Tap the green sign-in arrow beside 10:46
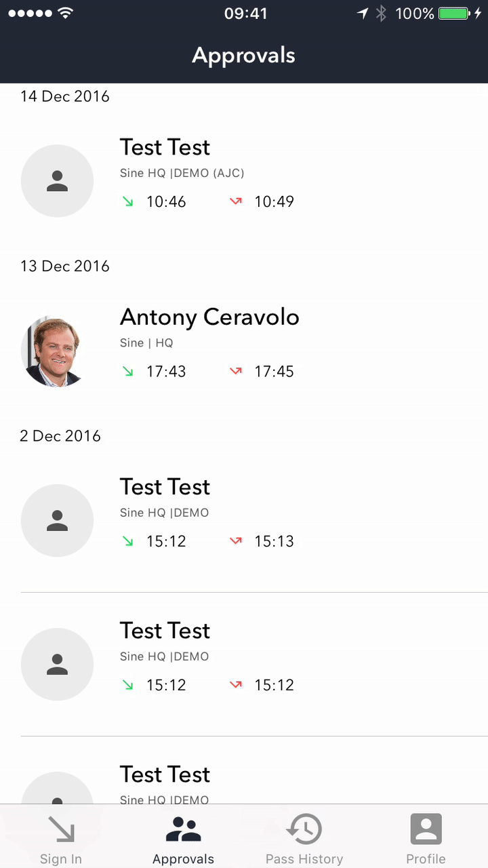The width and height of the screenshot is (488, 868). tap(128, 201)
